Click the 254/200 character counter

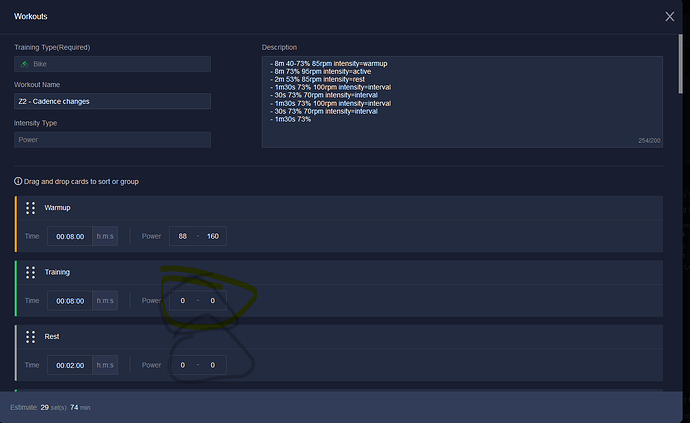tap(649, 141)
